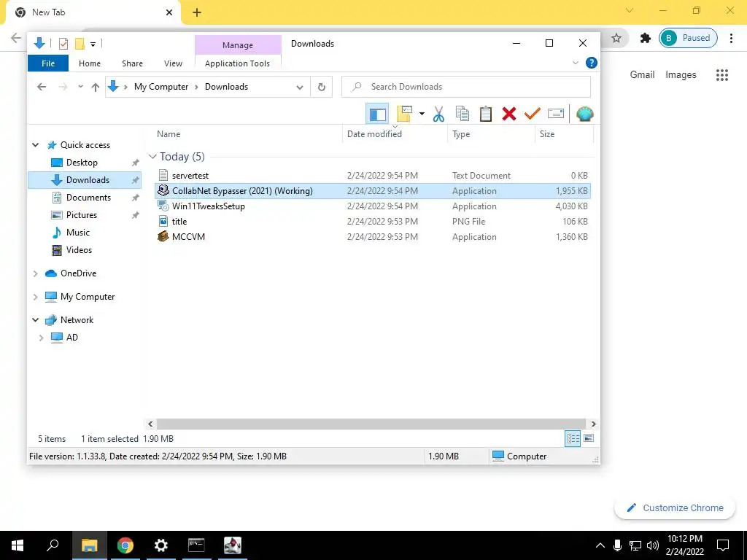Click the Manage contextual tab
747x560 pixels.
point(238,45)
